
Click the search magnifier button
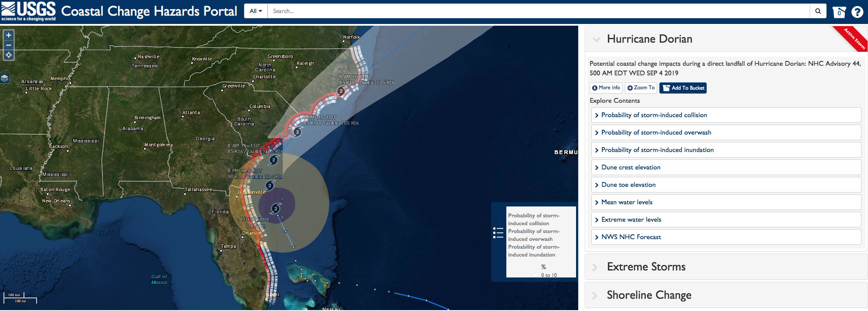coord(818,11)
